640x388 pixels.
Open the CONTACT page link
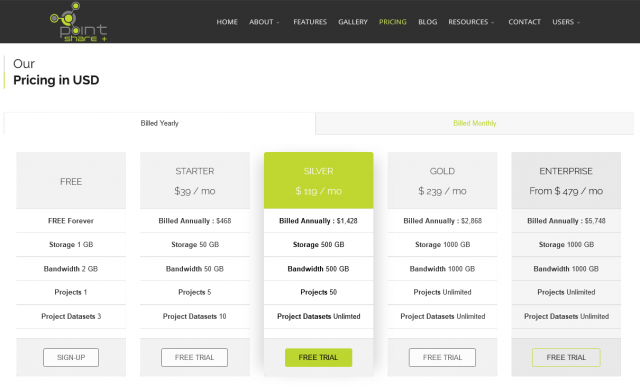(x=524, y=22)
